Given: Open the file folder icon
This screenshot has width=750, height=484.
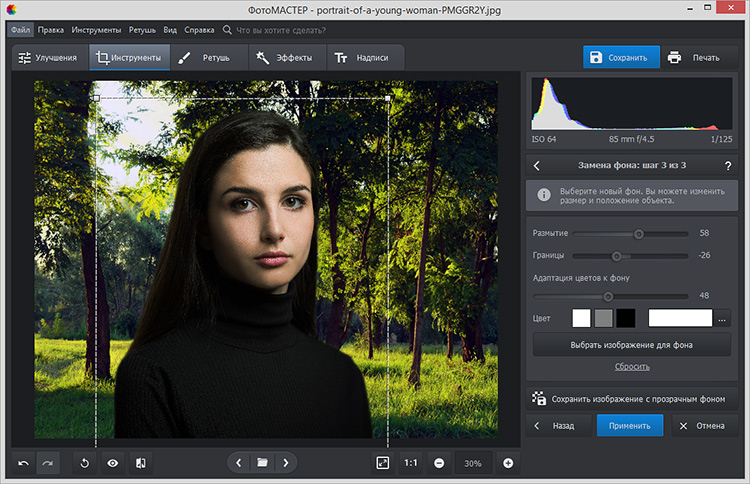Looking at the screenshot, I should (262, 463).
